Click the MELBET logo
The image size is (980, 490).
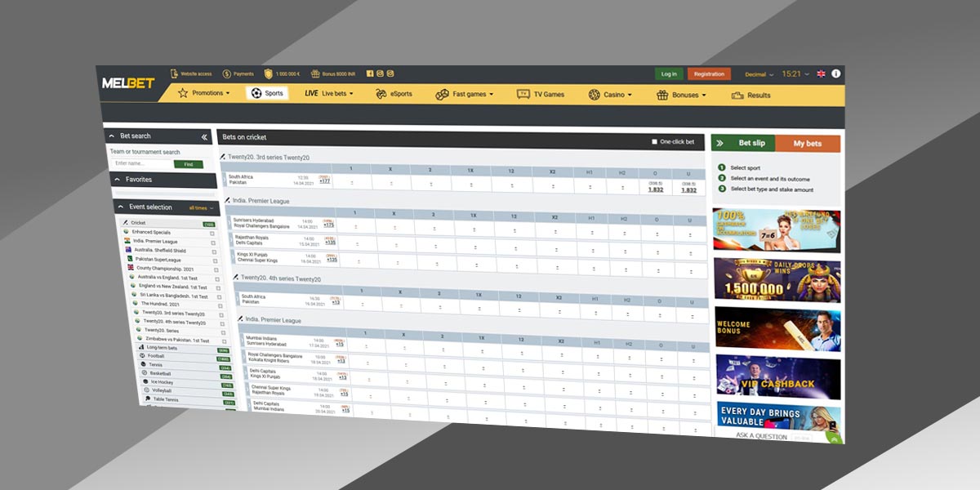click(x=128, y=83)
